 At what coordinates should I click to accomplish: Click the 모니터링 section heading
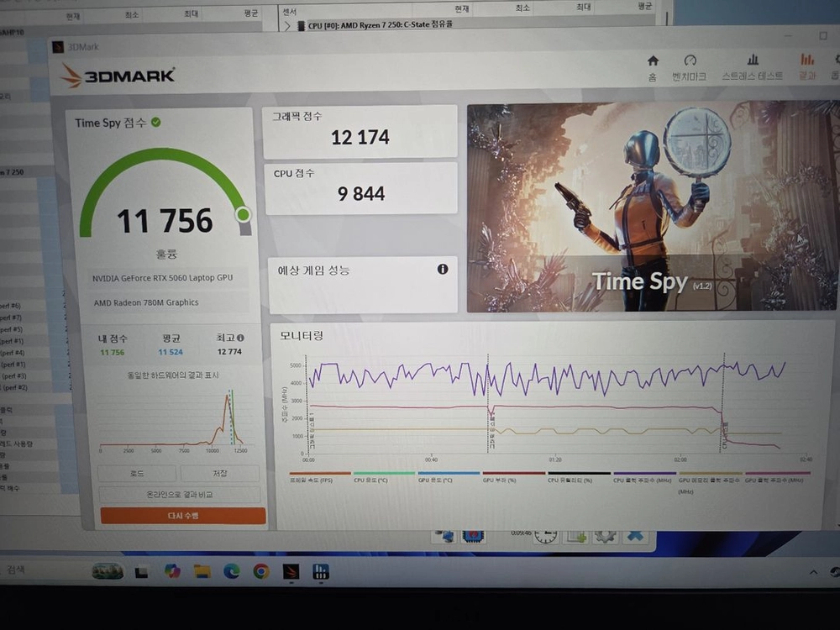point(302,336)
